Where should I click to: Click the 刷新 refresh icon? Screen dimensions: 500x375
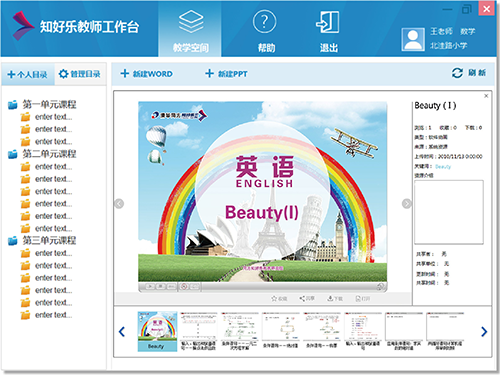coord(457,73)
